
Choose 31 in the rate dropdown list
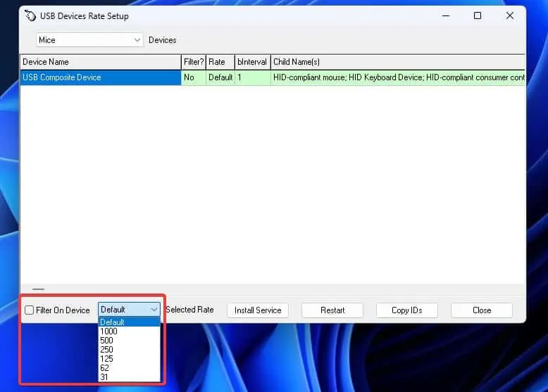coord(105,377)
